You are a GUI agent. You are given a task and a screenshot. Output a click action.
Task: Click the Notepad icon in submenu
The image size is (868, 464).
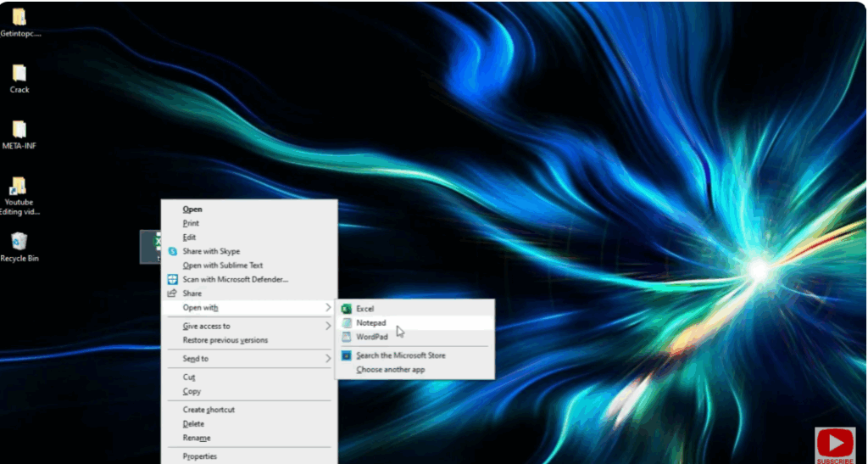[347, 323]
